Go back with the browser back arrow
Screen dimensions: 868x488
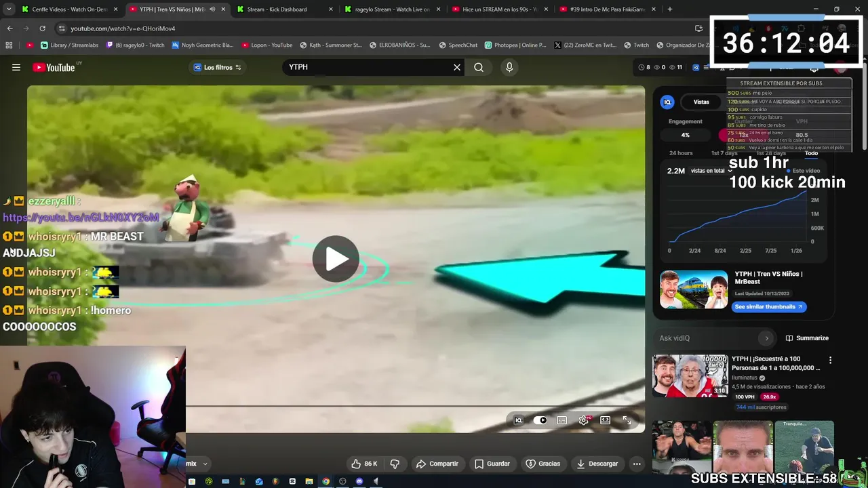tap(10, 28)
